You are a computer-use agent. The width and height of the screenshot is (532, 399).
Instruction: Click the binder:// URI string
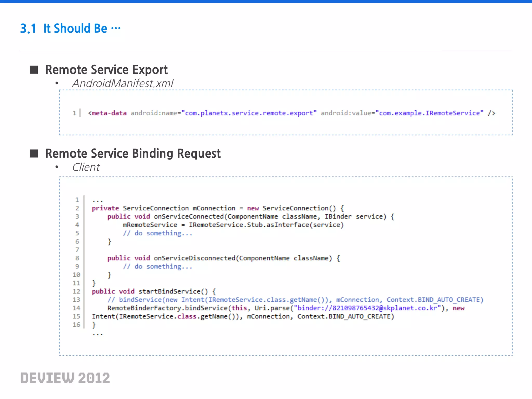click(x=367, y=308)
